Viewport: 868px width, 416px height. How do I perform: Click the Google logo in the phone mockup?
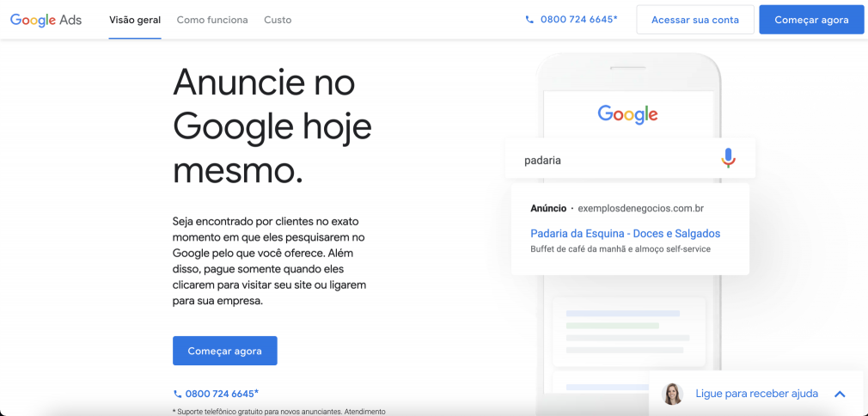pos(627,114)
